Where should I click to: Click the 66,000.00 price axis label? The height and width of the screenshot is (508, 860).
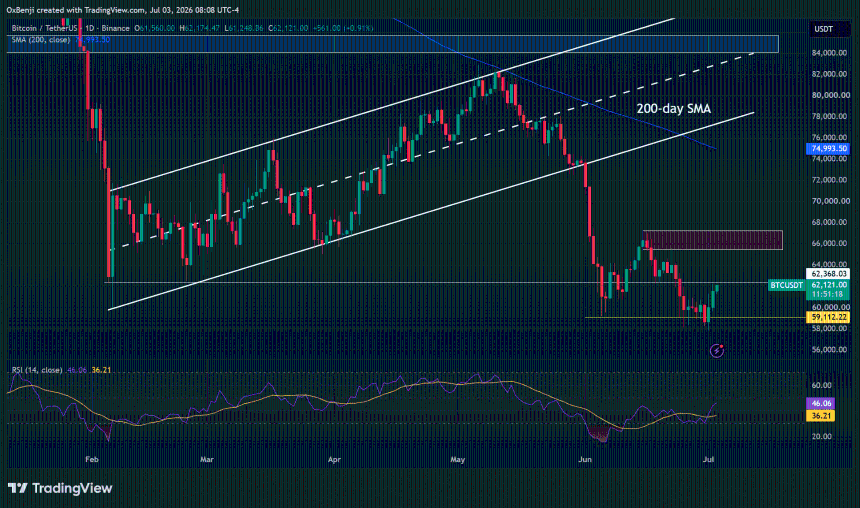(x=829, y=243)
